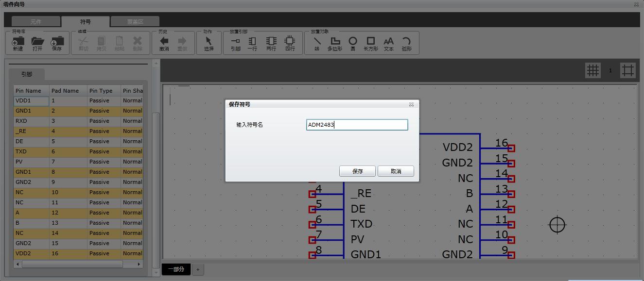Switch to the 元件 tab
The height and width of the screenshot is (281, 644).
pos(36,22)
